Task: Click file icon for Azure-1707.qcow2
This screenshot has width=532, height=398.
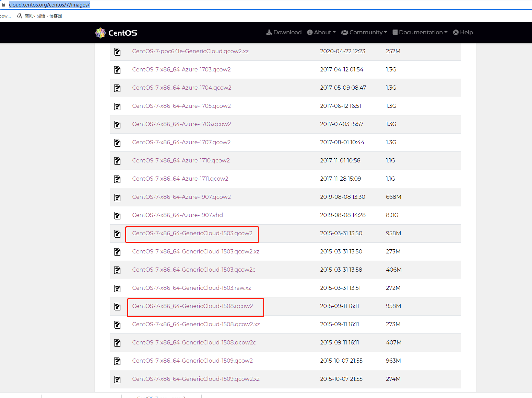Action: (117, 143)
